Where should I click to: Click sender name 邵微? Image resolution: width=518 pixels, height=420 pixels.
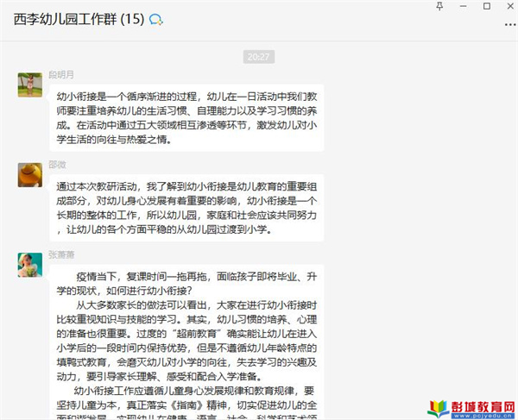(x=58, y=165)
